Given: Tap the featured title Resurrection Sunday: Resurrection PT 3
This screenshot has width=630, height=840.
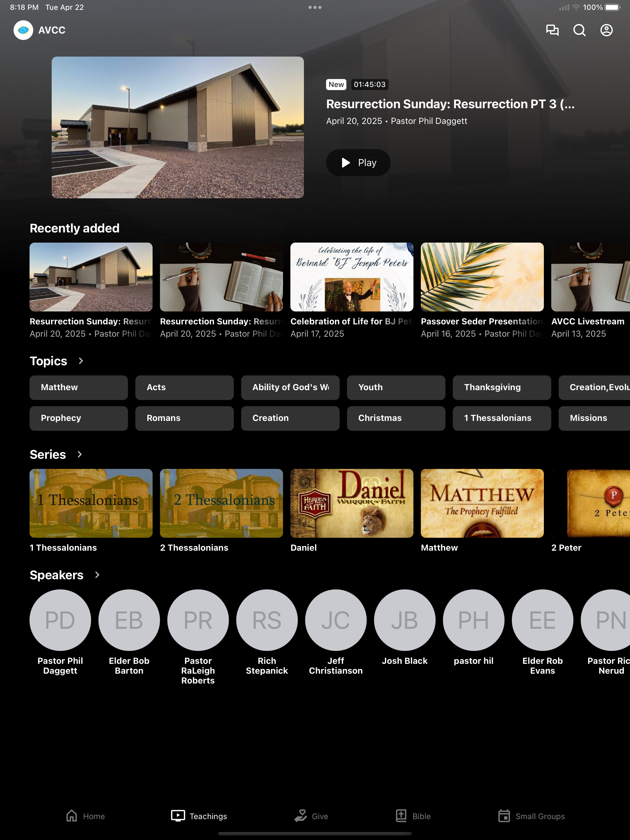Looking at the screenshot, I should [x=450, y=104].
